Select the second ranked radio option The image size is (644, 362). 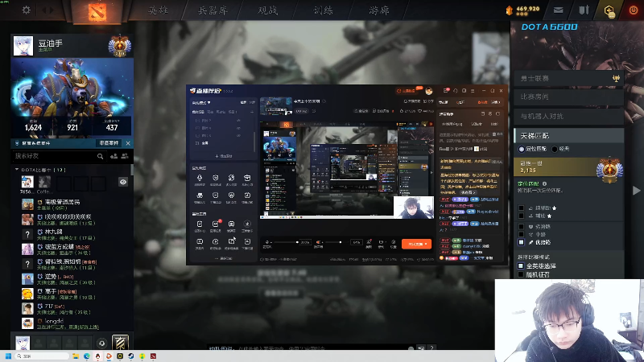(555, 149)
